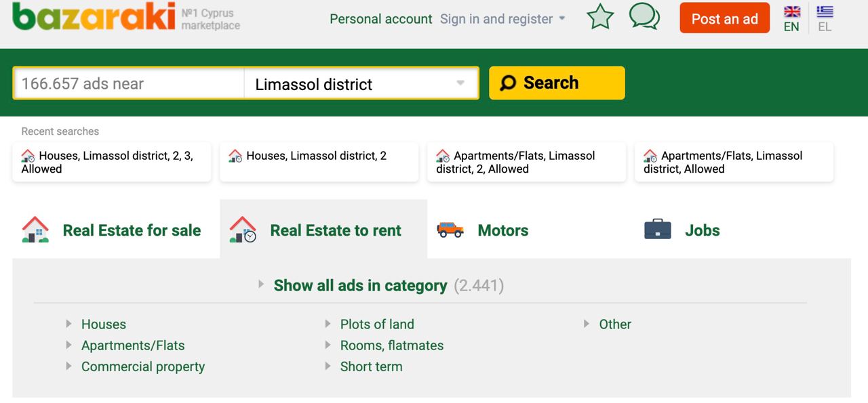The height and width of the screenshot is (403, 868).
Task: Open favorites star icon
Action: [x=599, y=17]
